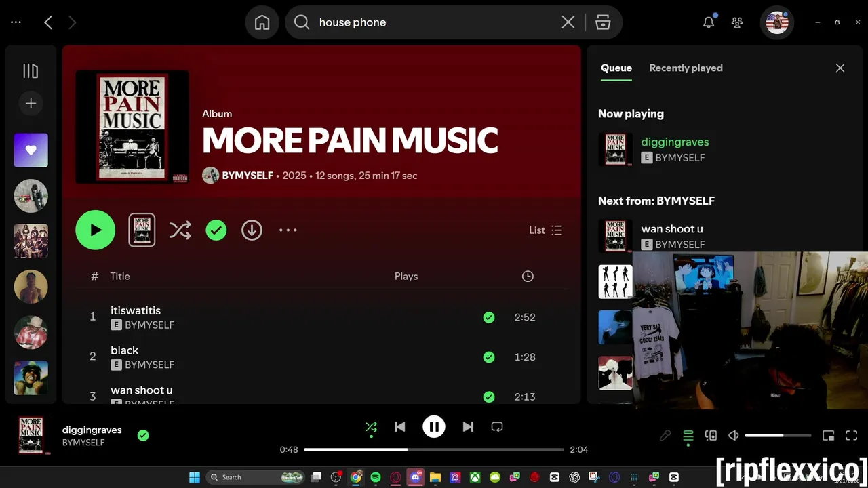The height and width of the screenshot is (488, 868).
Task: Switch to the Queue tab
Action: point(616,68)
